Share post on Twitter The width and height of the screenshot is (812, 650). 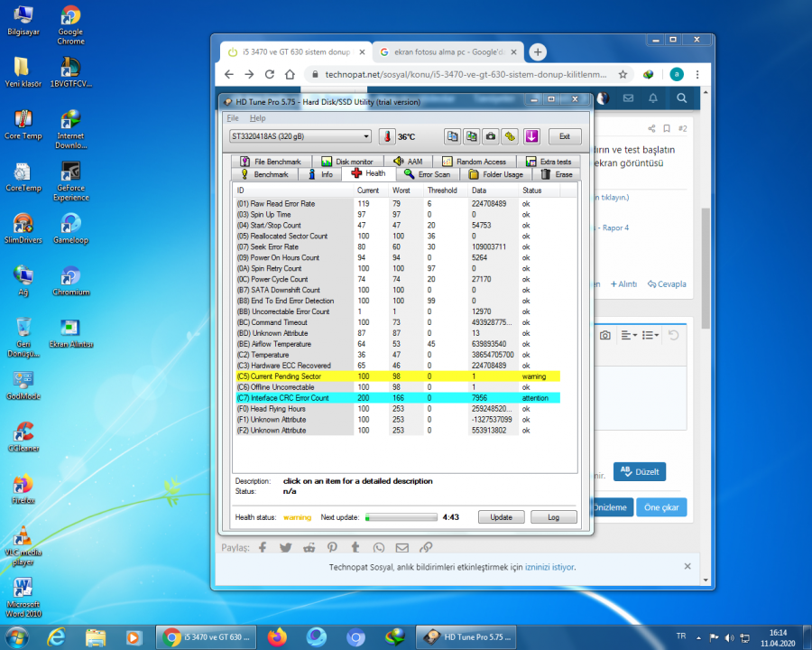[285, 547]
